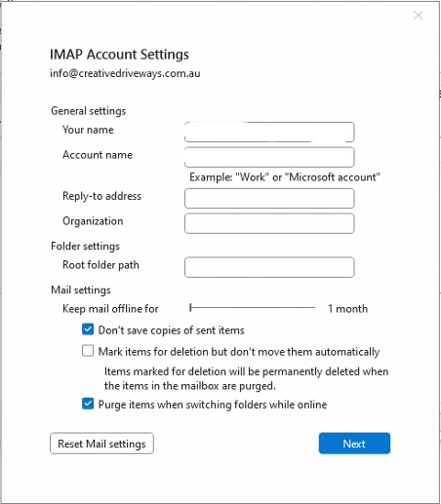
Task: Close the IMAP Account Settings dialog
Action: [418, 16]
